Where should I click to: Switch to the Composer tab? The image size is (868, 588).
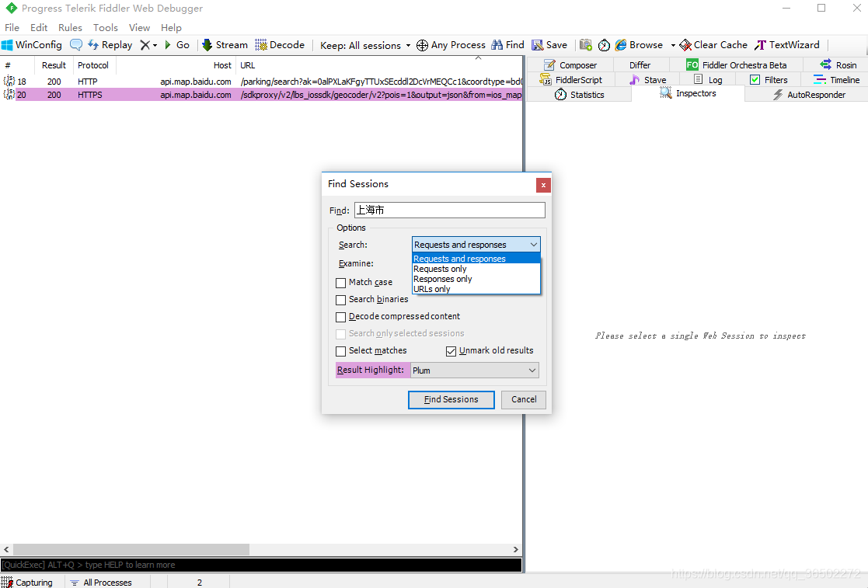click(x=570, y=64)
